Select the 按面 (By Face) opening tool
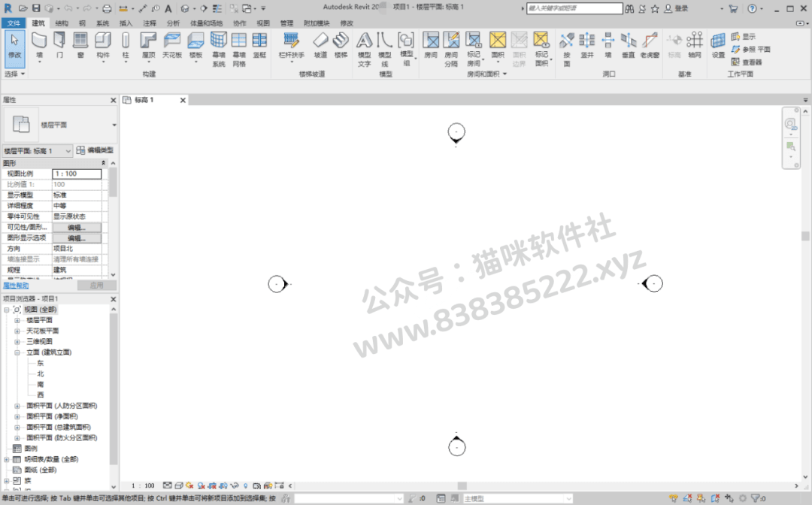812x505 pixels. [567, 49]
